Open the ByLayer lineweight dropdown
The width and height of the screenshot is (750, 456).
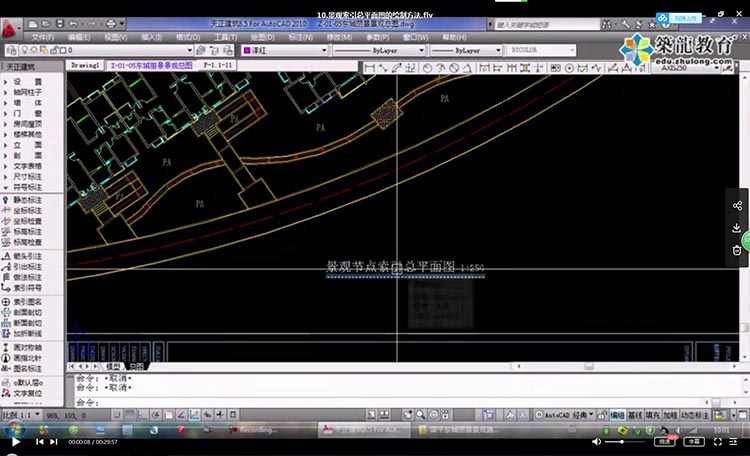(x=498, y=50)
